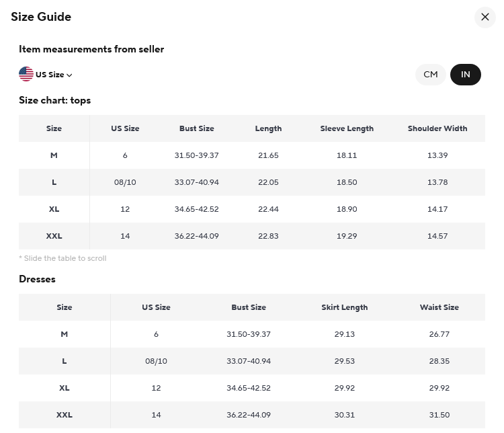The width and height of the screenshot is (504, 433).
Task: Expand the US Size chevron arrow
Action: (69, 75)
